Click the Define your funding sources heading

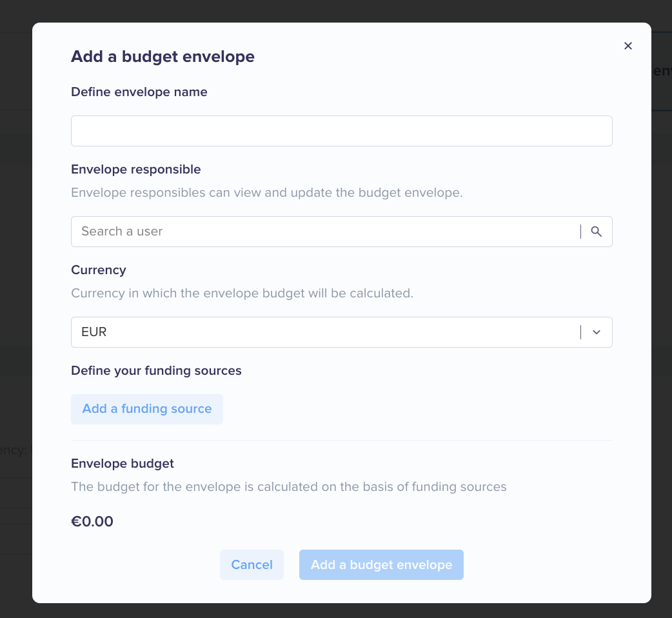[156, 371]
